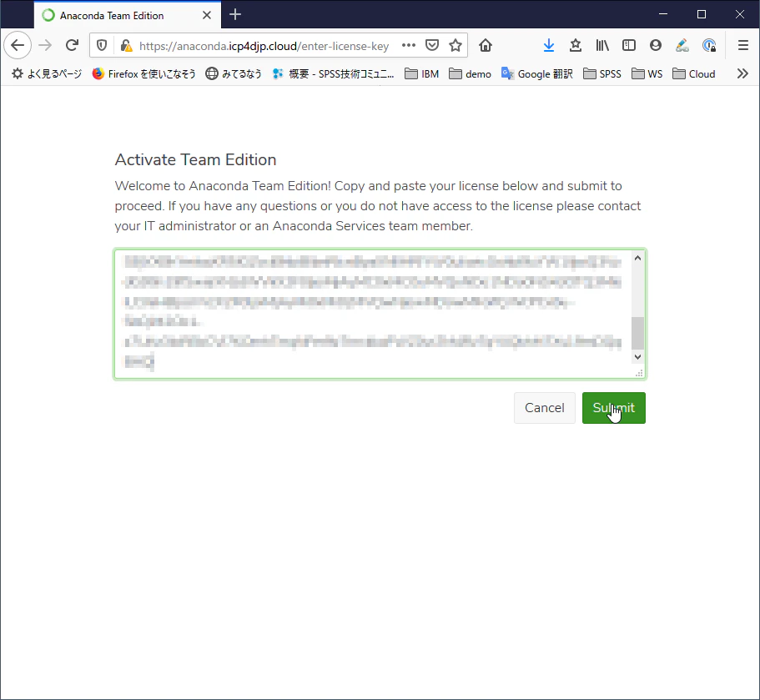Open the demo bookmarks folder
The image size is (760, 700).
[x=470, y=73]
